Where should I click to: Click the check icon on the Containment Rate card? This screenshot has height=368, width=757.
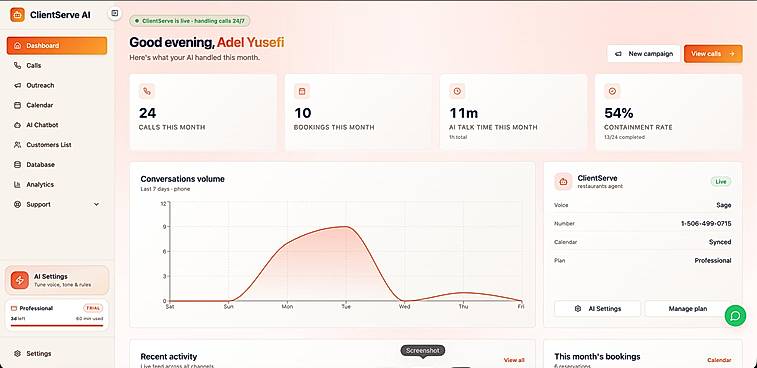[612, 91]
